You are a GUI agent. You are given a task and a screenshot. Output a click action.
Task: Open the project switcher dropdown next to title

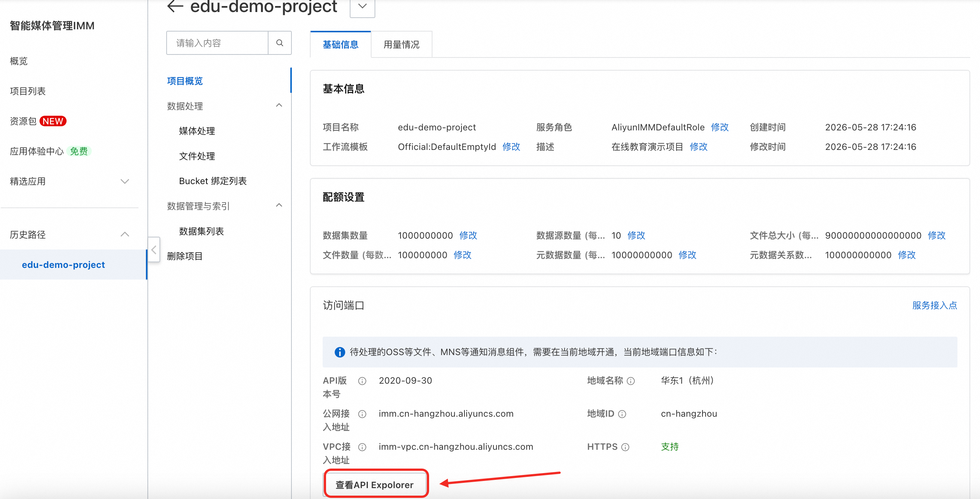tap(362, 7)
